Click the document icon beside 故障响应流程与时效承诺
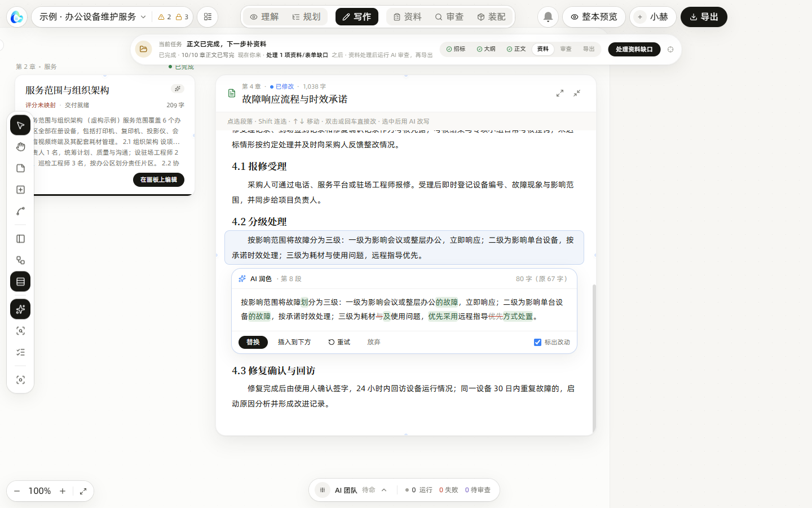This screenshot has height=508, width=812. tap(232, 93)
